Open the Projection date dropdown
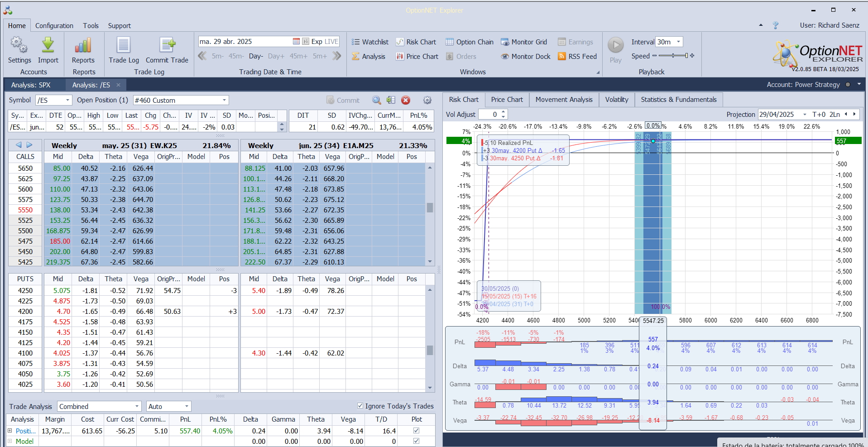The width and height of the screenshot is (868, 447). [805, 114]
